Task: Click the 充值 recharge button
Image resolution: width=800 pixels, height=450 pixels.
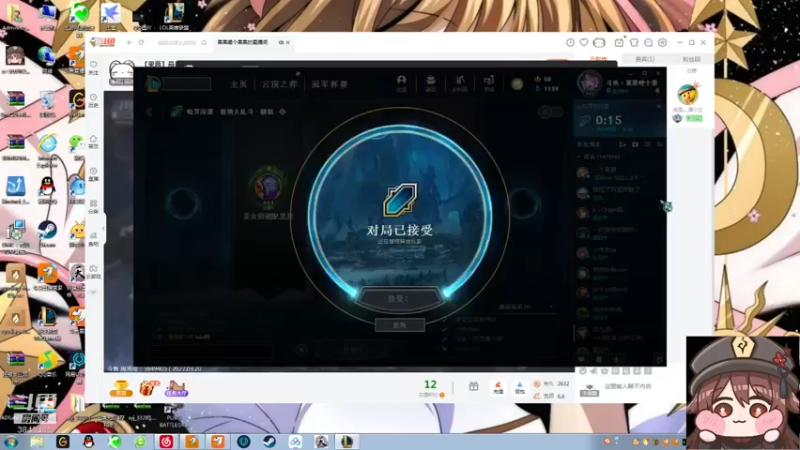Action: click(x=498, y=388)
